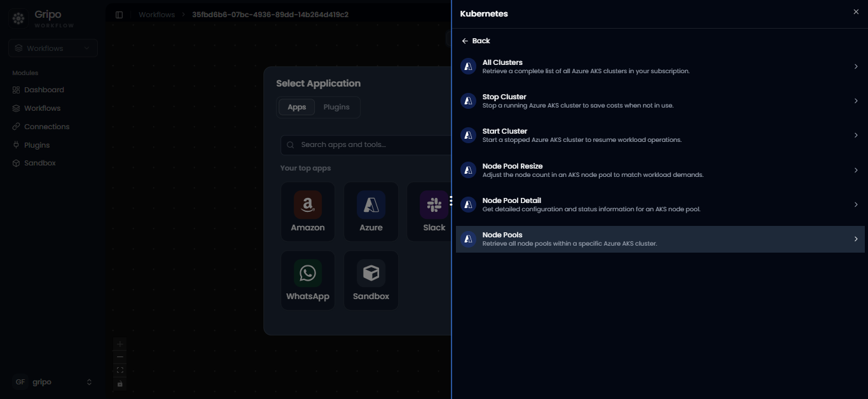Click the canvas zoom in plus icon

tap(120, 344)
